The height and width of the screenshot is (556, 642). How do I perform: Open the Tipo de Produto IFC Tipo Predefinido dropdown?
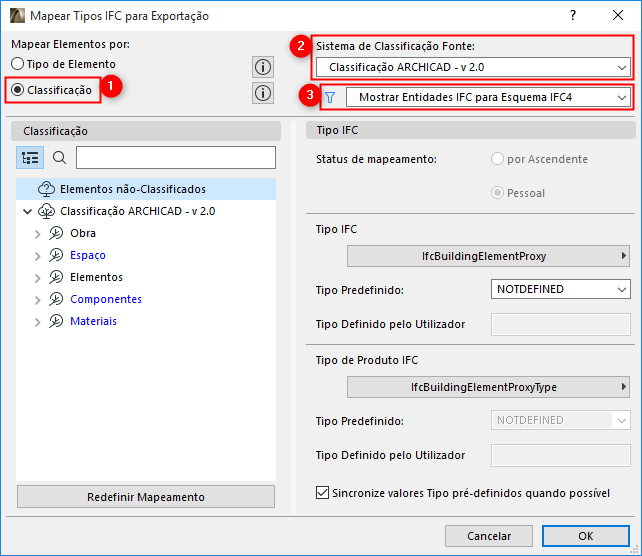point(561,420)
